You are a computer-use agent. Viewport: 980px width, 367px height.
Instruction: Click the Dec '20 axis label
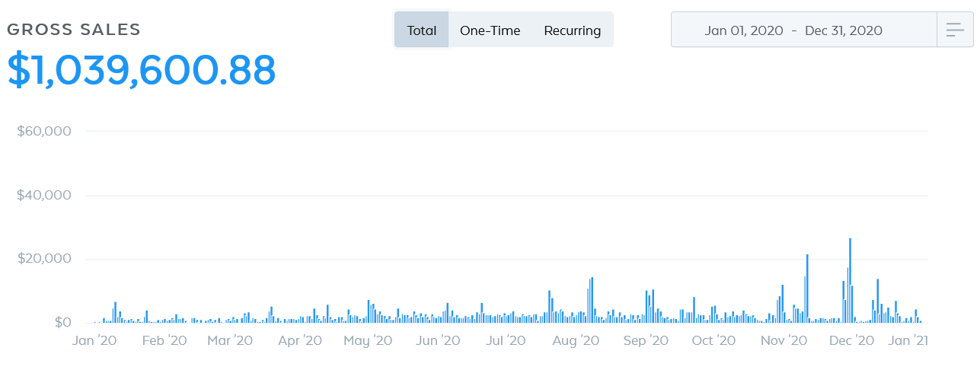click(852, 340)
